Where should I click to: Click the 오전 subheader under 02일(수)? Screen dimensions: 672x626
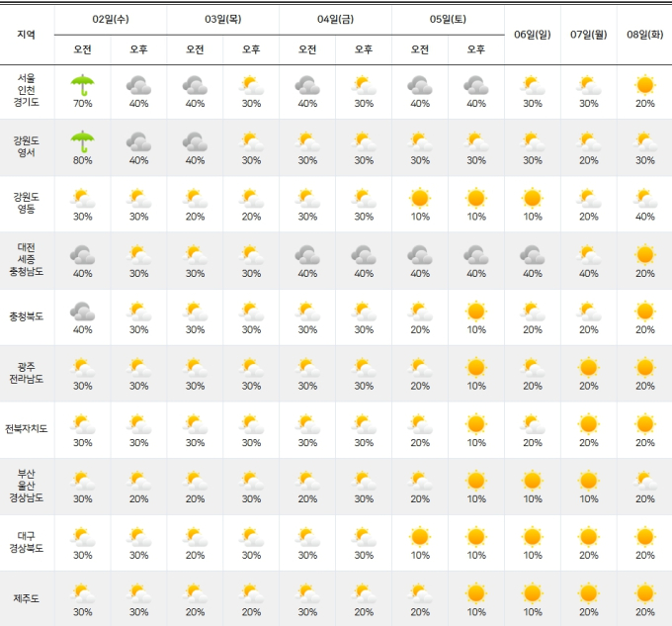click(x=82, y=49)
